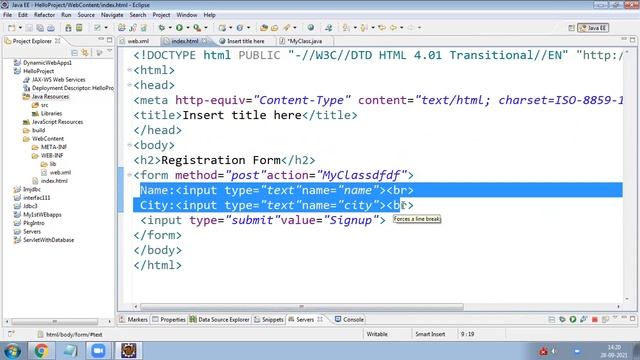Open Zoom app from the taskbar
The image size is (640, 360).
[x=98, y=351]
